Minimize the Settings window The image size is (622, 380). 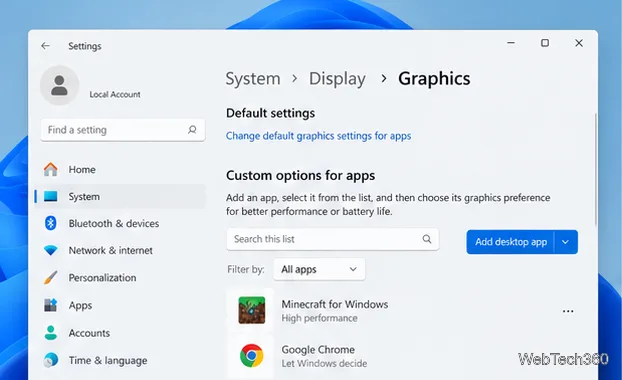point(511,43)
